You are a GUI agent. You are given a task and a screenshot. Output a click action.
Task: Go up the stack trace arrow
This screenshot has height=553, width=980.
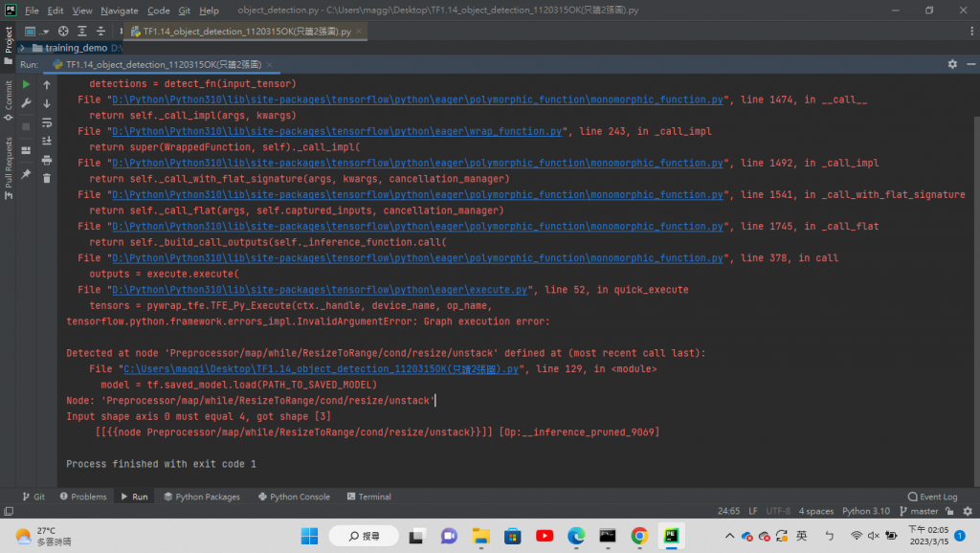[x=47, y=84]
